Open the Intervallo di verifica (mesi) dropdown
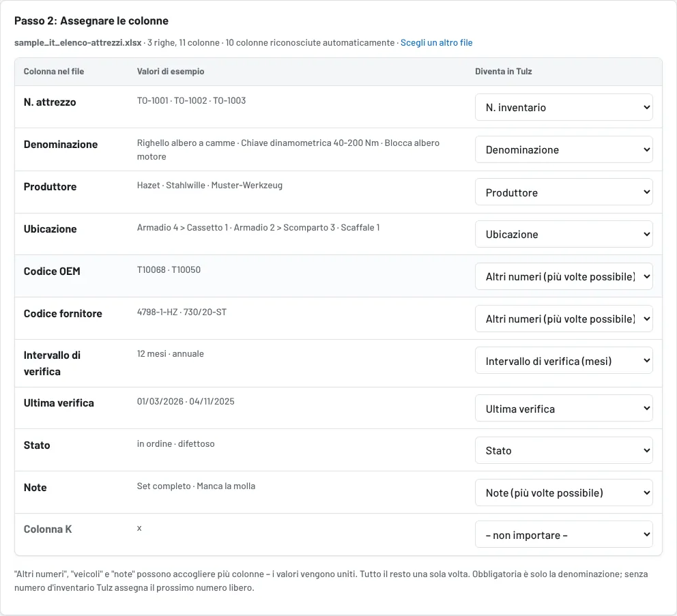Screen dimensions: 677x616 click(564, 360)
